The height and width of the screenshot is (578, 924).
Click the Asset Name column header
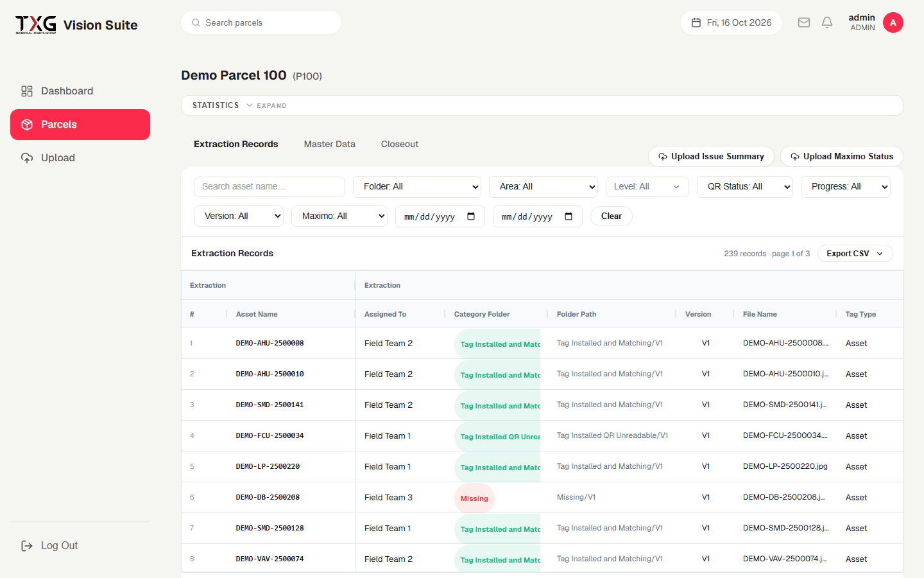pyautogui.click(x=257, y=315)
